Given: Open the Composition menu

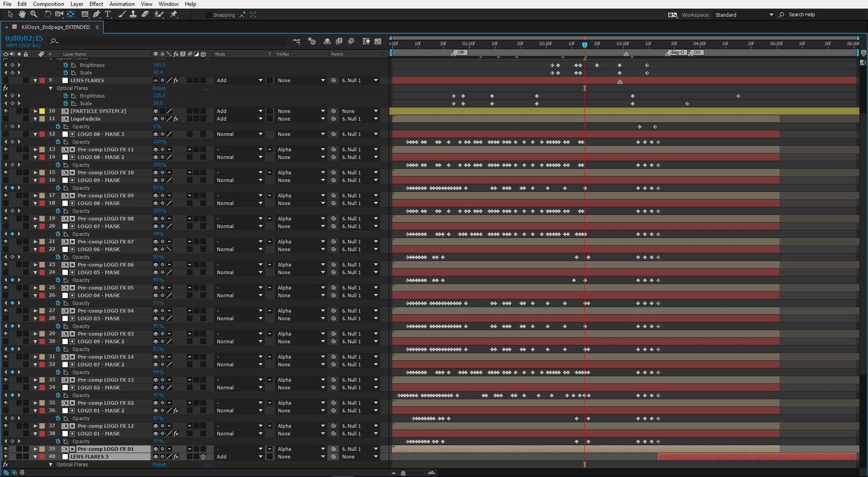Looking at the screenshot, I should pyautogui.click(x=48, y=4).
